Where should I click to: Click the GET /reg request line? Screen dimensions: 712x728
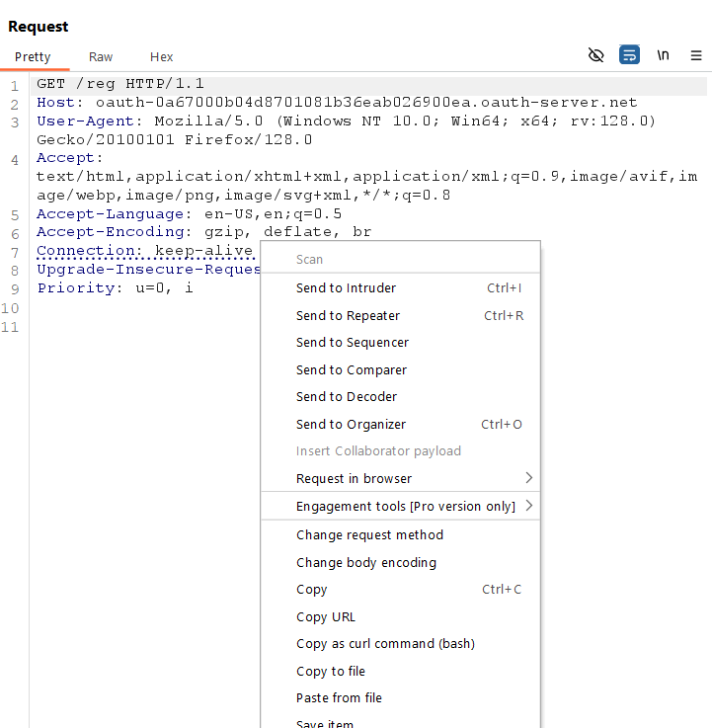point(120,84)
